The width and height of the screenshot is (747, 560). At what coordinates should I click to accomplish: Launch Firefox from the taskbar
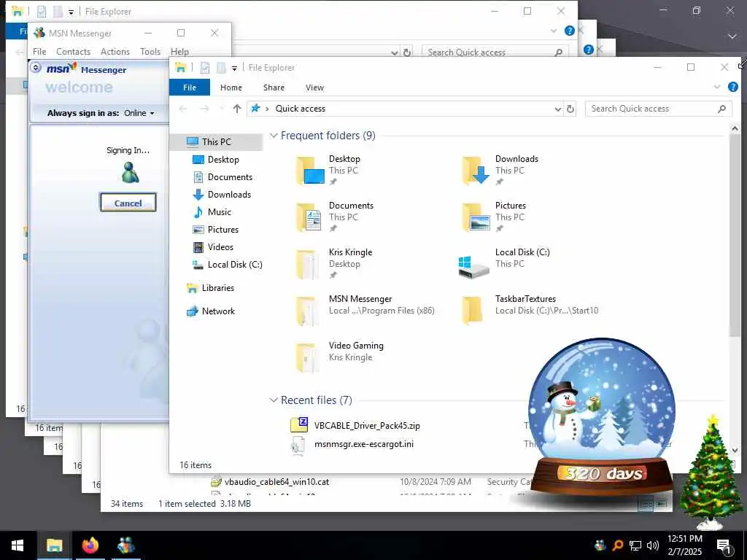click(90, 545)
